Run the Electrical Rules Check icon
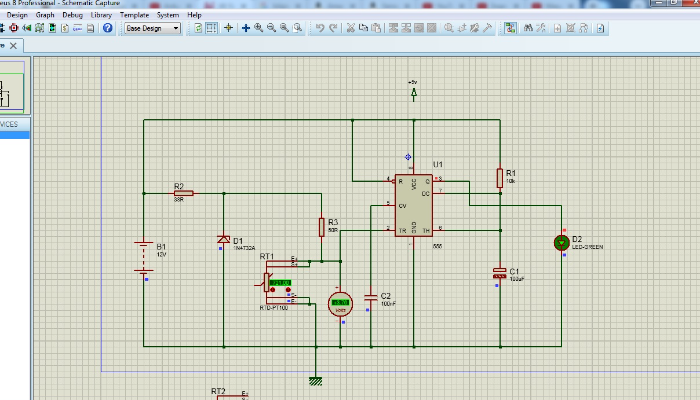This screenshot has width=700, height=400. (x=600, y=28)
